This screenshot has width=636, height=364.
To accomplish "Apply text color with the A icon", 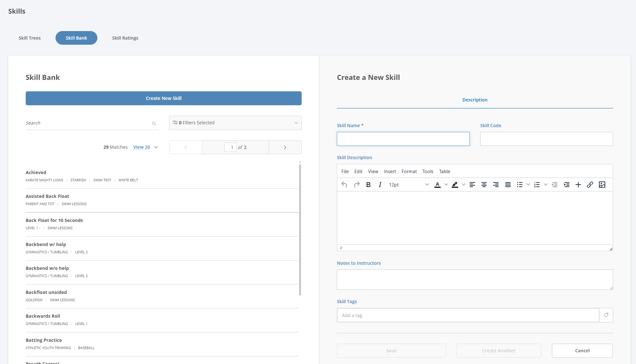I will click(437, 185).
